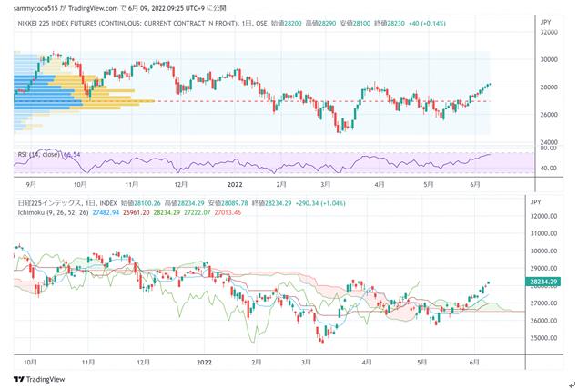Viewport: 588px width, 390px height.
Task: Click the 終値28234.29 close value
Action: coord(271,203)
